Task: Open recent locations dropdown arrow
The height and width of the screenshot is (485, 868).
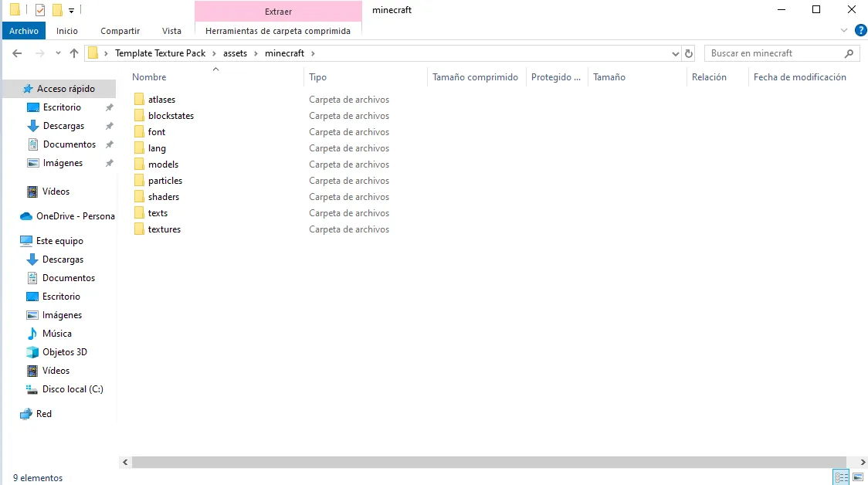Action: point(58,53)
